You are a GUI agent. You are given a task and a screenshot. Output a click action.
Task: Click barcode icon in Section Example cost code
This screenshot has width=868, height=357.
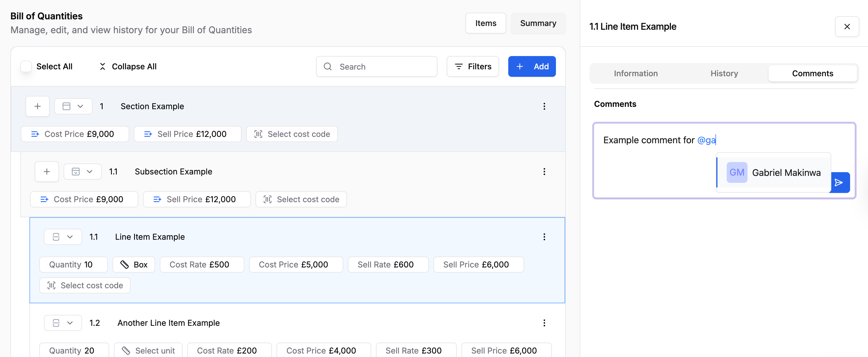point(258,134)
